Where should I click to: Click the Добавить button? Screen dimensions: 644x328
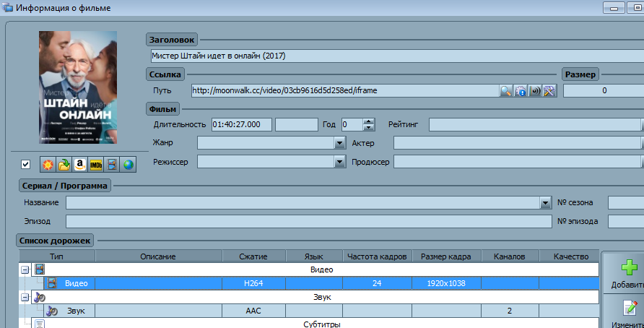tap(622, 274)
